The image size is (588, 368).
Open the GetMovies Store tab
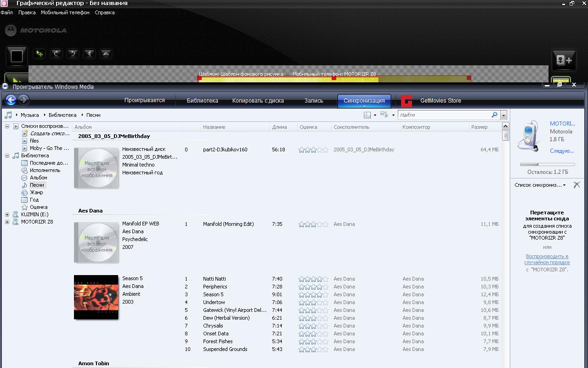(x=441, y=100)
